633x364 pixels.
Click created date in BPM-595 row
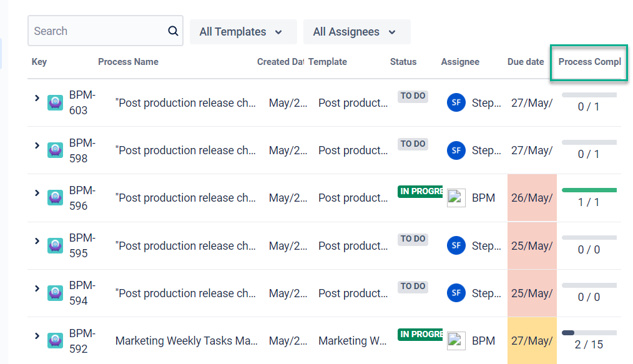[x=288, y=245]
